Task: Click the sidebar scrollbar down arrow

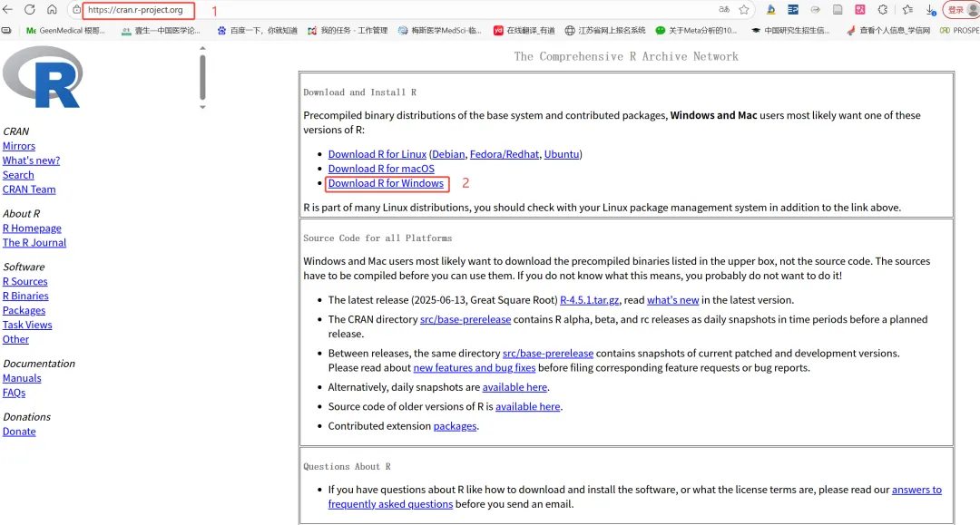Action: (202, 107)
